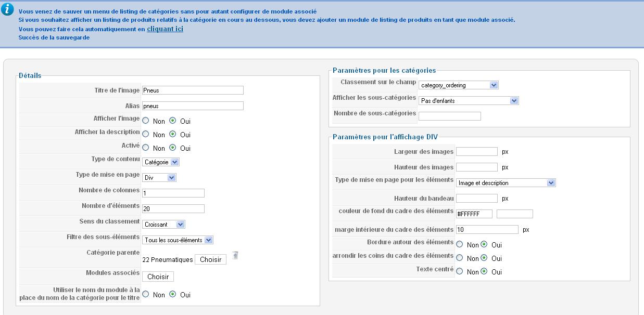The height and width of the screenshot is (315, 644).
Task: Click the Largeur des images field
Action: [x=477, y=152]
